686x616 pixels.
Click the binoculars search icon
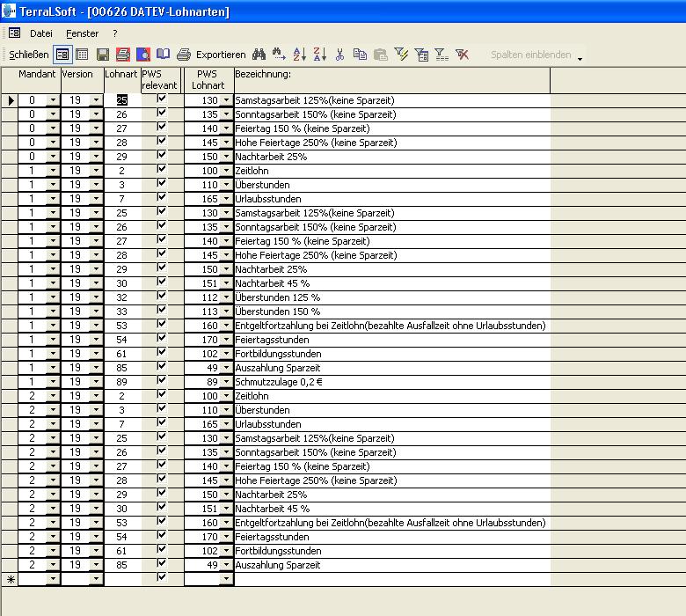click(x=259, y=55)
